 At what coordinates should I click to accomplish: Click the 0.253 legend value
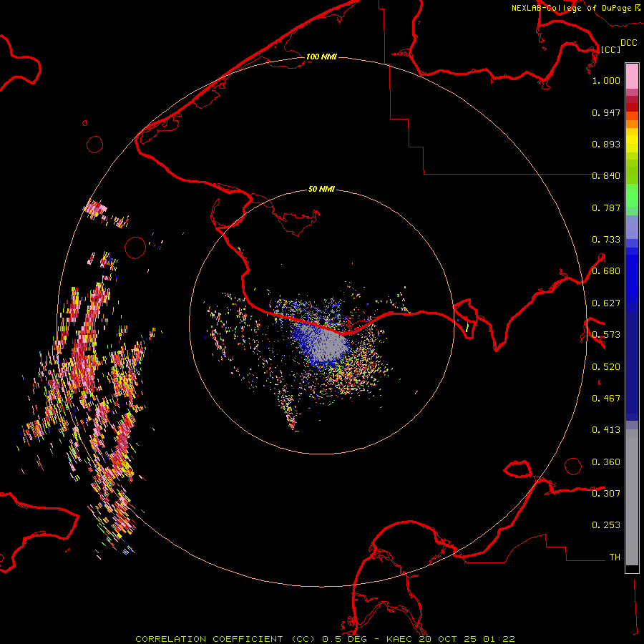pyautogui.click(x=606, y=525)
